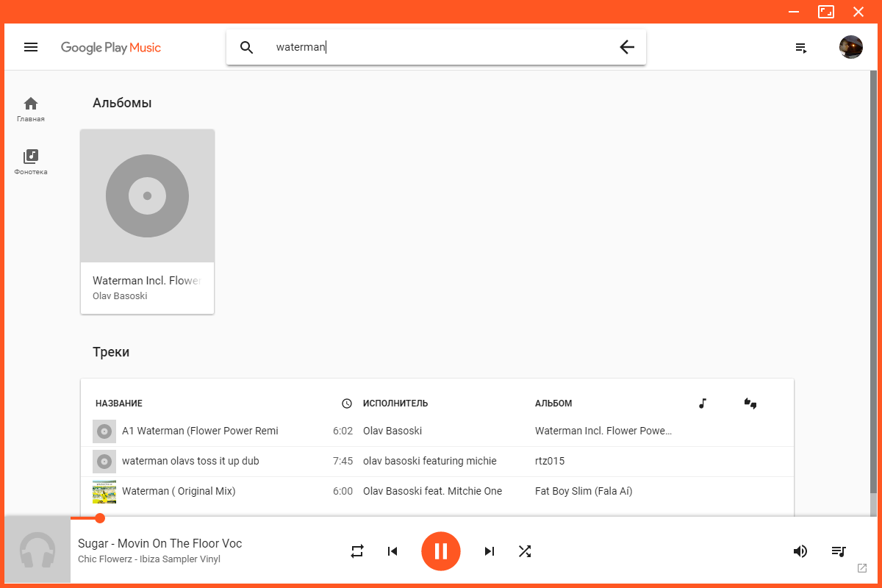Go to Главная home section
The width and height of the screenshot is (882, 588).
point(31,109)
